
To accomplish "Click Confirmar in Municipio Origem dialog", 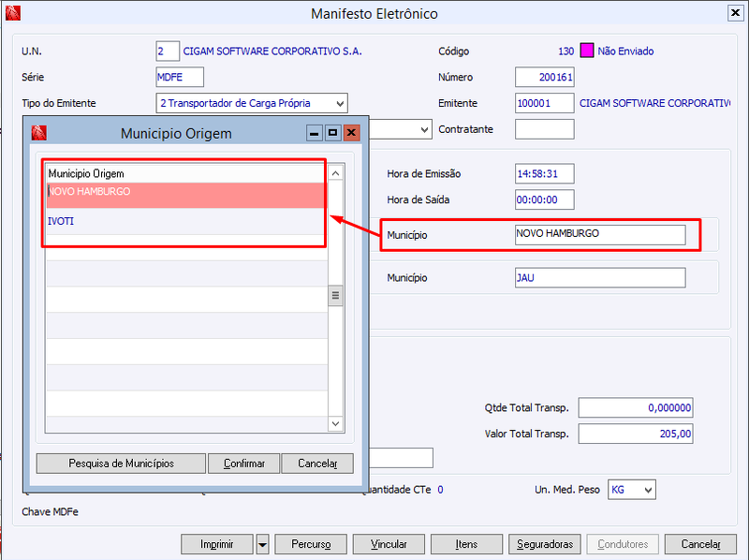I will point(244,464).
